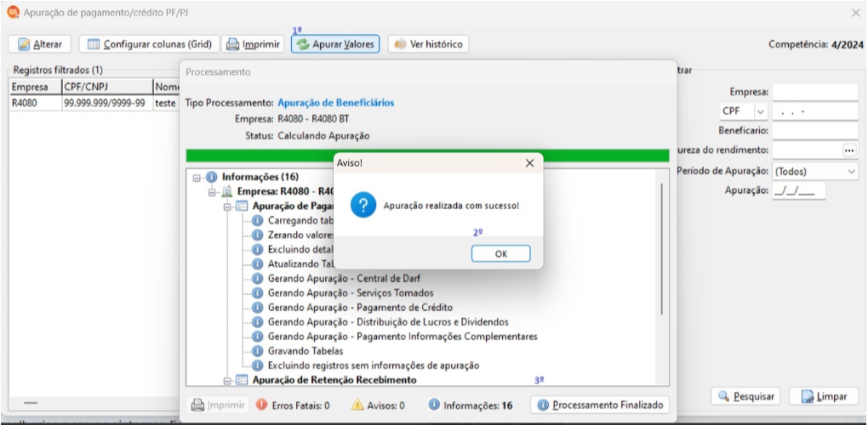Click OK in the Aviso dialog

(500, 253)
